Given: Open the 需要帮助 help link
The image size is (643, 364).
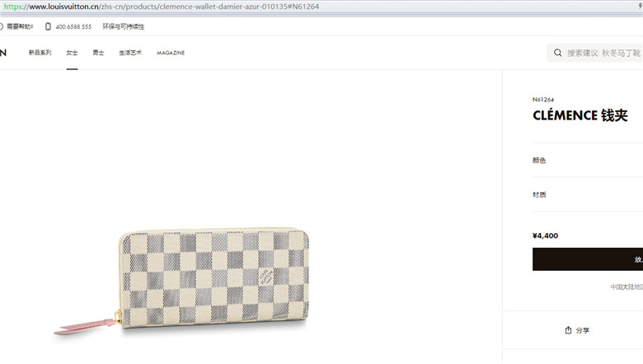Looking at the screenshot, I should [20, 26].
